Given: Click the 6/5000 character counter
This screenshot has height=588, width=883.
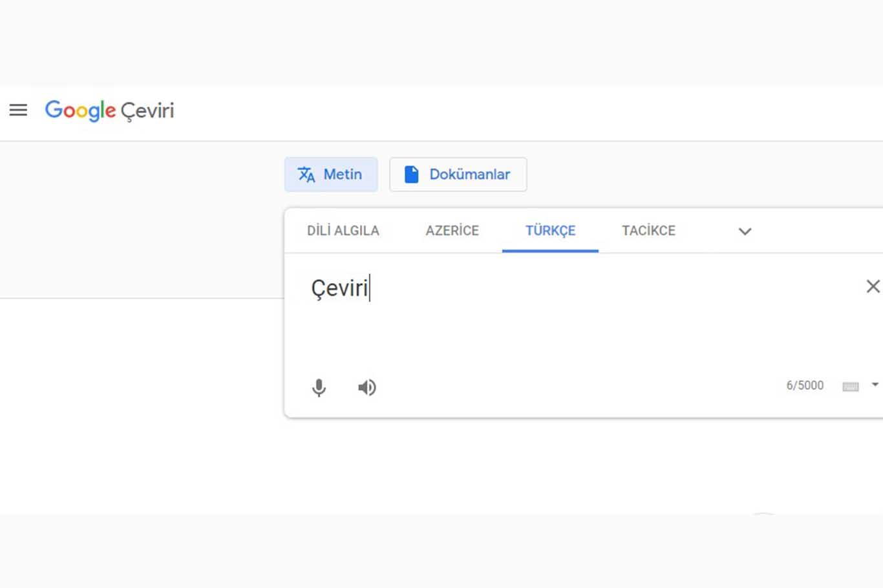Looking at the screenshot, I should [805, 385].
